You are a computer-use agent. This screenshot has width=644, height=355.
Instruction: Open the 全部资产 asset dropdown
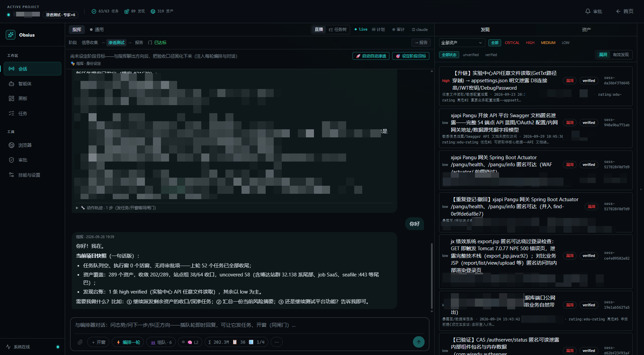click(x=462, y=43)
